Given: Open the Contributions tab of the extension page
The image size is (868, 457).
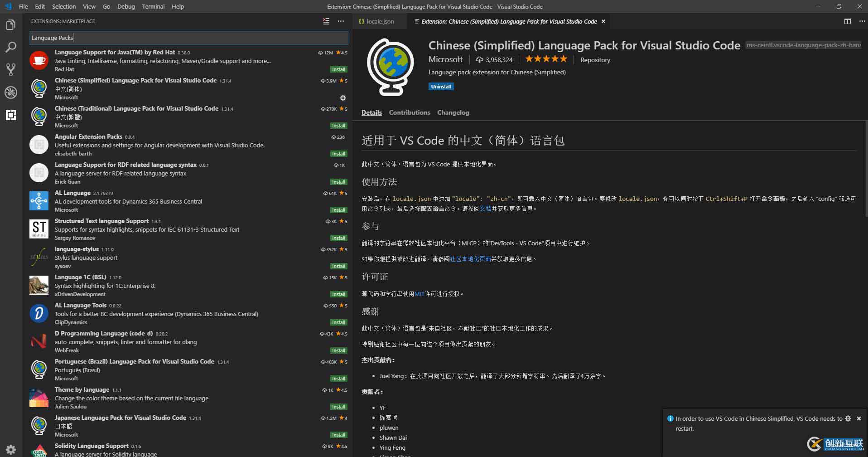Looking at the screenshot, I should (409, 112).
